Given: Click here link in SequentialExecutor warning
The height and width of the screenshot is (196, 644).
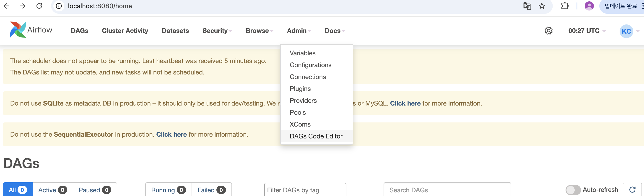Looking at the screenshot, I should tap(171, 134).
